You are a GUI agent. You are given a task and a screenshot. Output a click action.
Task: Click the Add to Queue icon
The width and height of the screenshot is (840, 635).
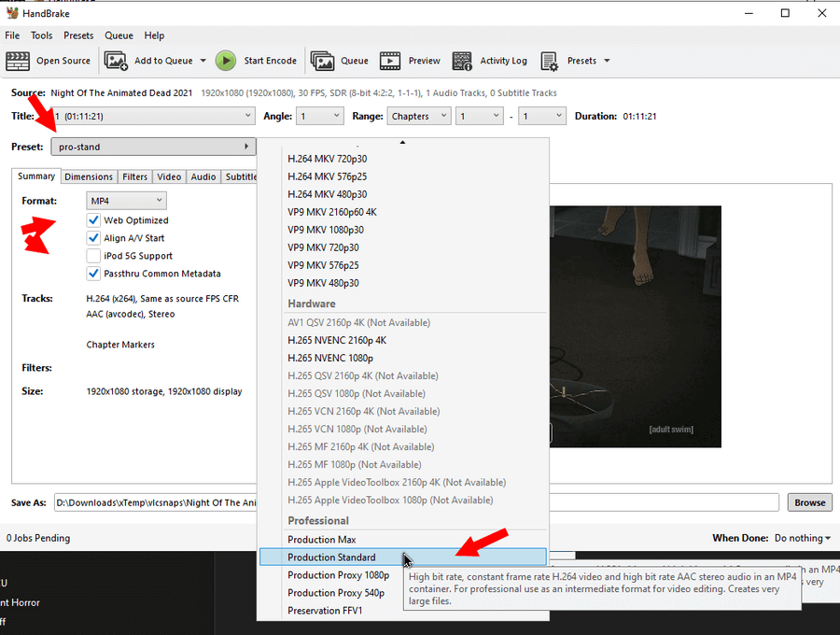[116, 61]
